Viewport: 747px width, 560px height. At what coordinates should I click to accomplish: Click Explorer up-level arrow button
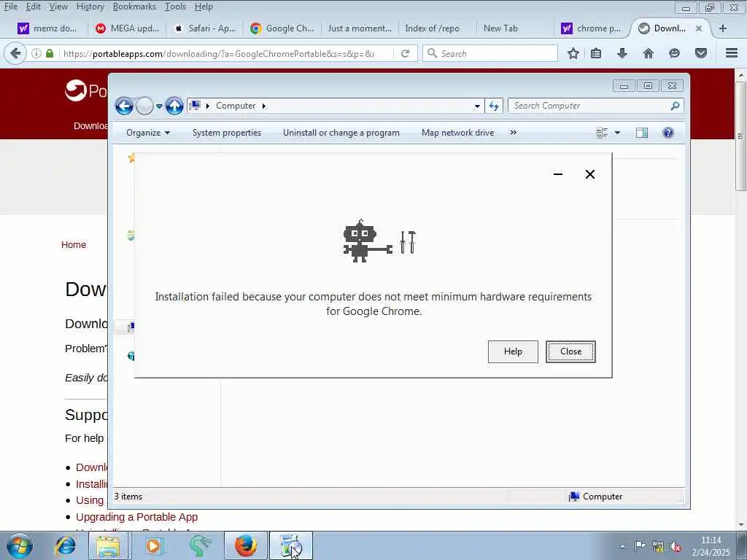point(174,106)
